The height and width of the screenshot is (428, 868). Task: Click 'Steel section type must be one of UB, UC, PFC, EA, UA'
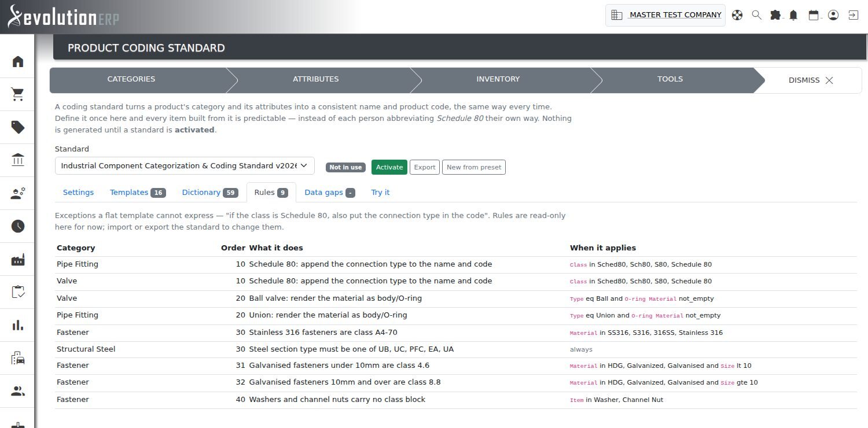click(351, 349)
